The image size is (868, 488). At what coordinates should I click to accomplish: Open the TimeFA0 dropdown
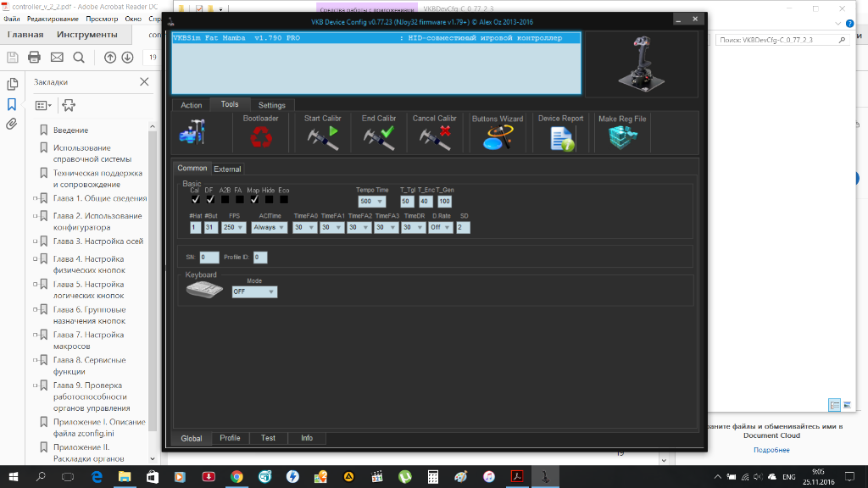click(304, 227)
